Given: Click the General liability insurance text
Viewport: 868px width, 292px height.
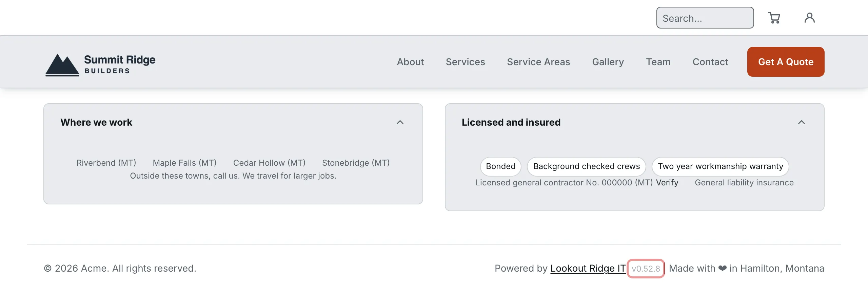Looking at the screenshot, I should (744, 183).
